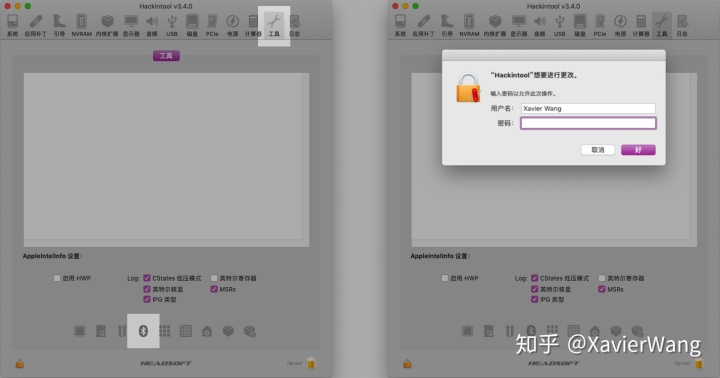Open NVRAM toolbar item in right window
720x378 pixels.
469,25
